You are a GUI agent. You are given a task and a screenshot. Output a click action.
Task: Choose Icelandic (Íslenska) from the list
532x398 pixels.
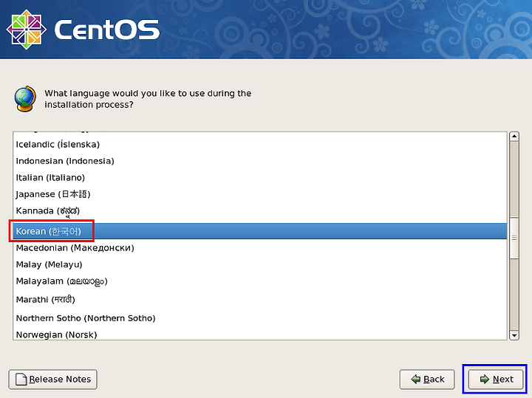tap(259, 145)
